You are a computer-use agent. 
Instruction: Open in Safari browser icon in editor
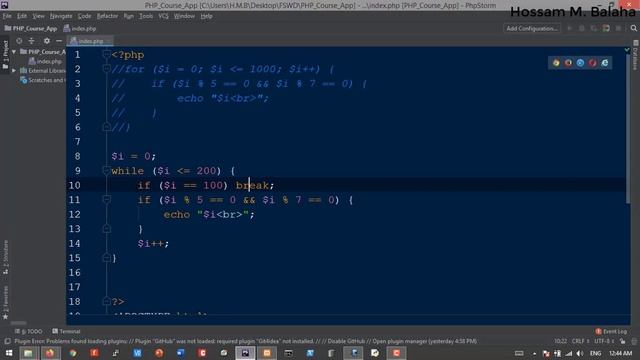[x=580, y=63]
